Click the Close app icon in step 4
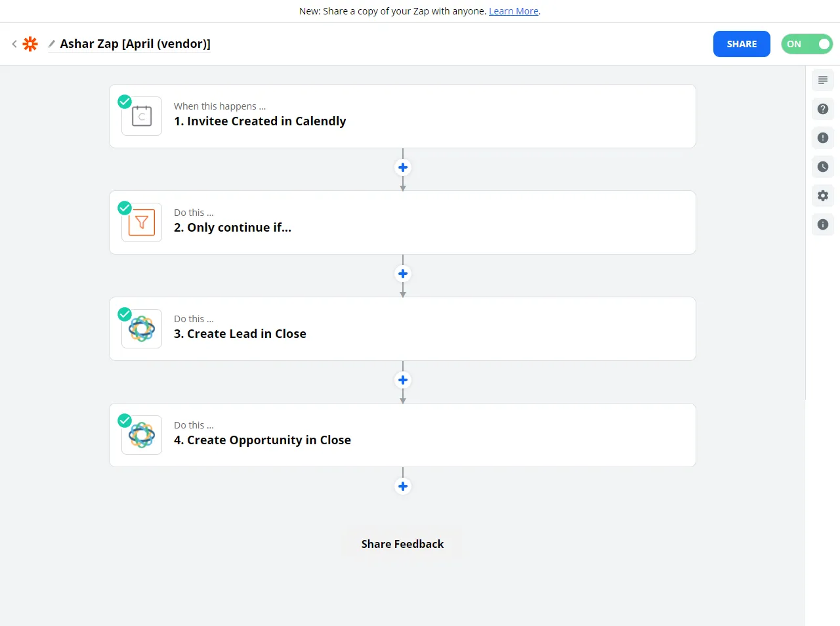Viewport: 840px width, 626px height. [x=142, y=435]
